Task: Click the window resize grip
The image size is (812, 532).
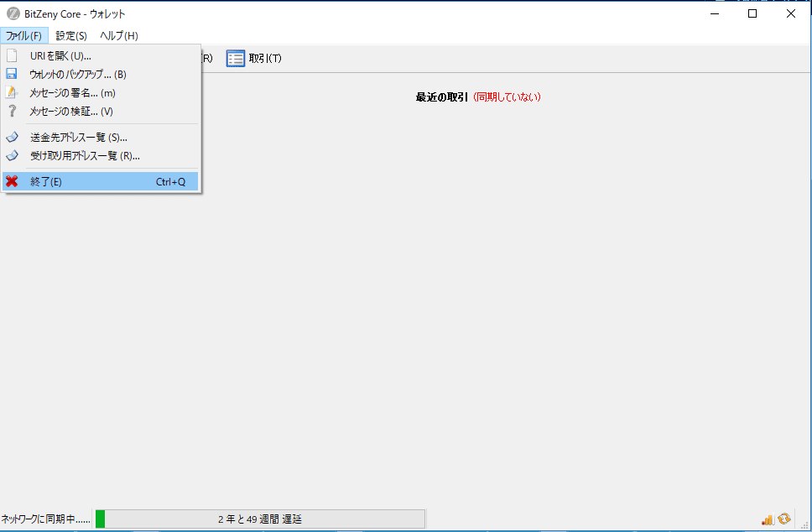Action: (x=804, y=524)
